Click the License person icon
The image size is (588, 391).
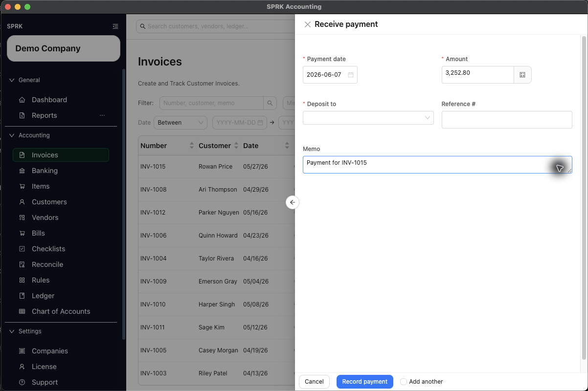[22, 367]
